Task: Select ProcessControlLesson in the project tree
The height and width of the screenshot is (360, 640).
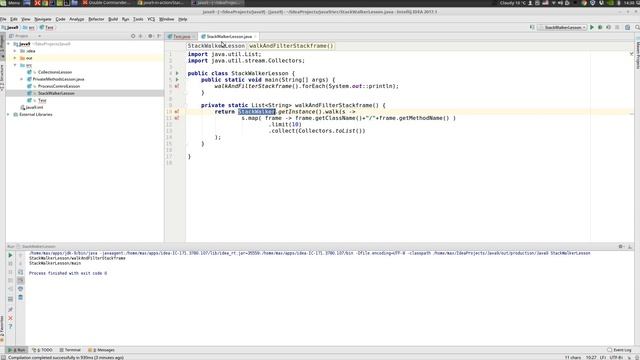Action: click(59, 86)
